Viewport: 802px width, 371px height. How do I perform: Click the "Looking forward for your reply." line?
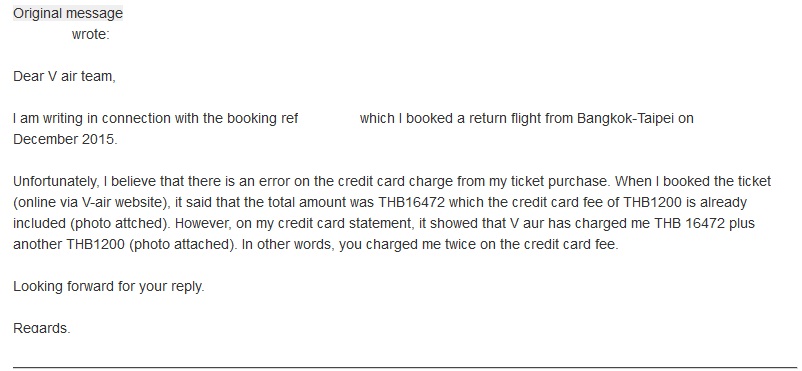pos(108,287)
